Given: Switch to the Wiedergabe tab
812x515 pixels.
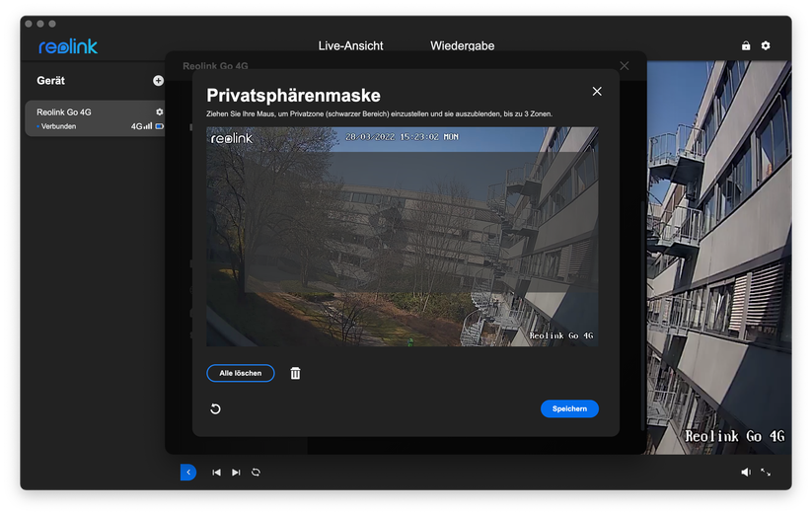Looking at the screenshot, I should click(x=462, y=46).
